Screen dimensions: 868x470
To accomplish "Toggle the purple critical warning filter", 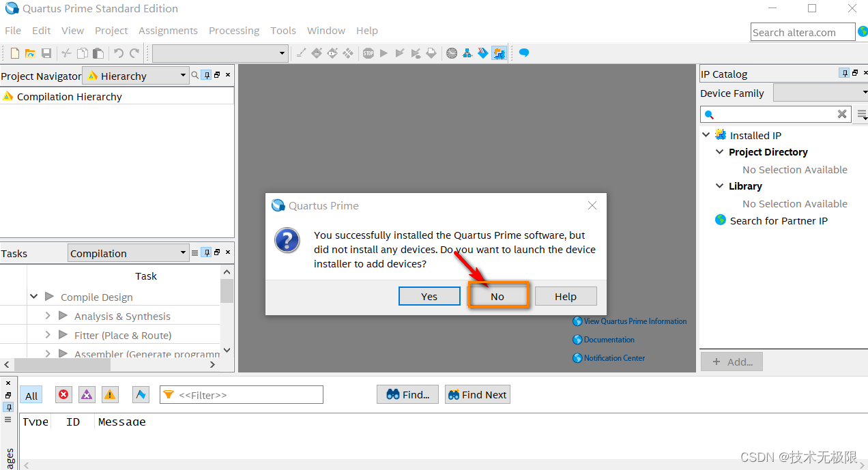I will coord(87,394).
